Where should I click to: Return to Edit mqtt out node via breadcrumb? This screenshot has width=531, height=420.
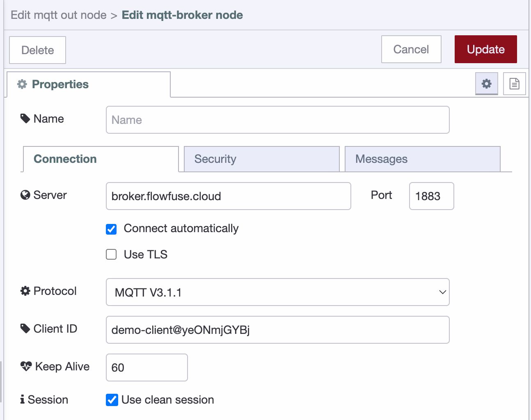click(58, 15)
